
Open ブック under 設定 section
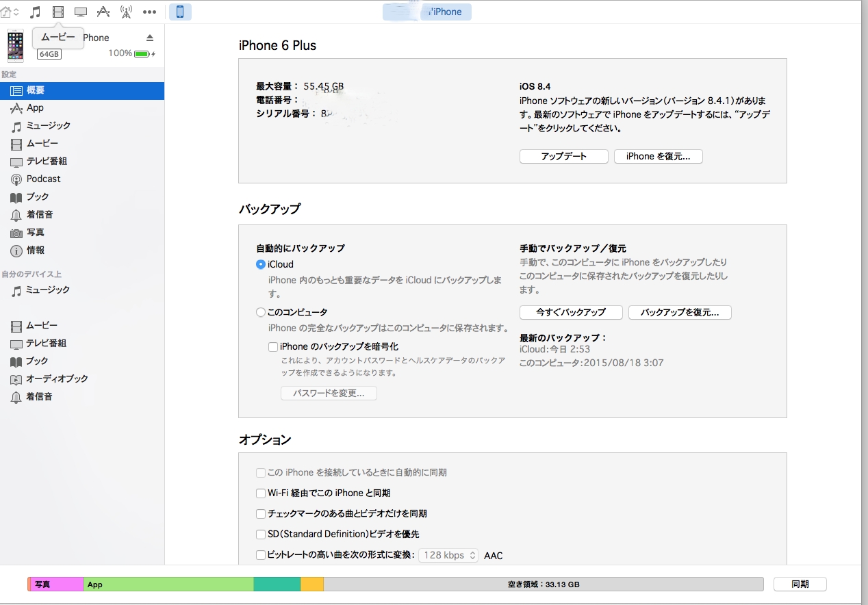82,197
